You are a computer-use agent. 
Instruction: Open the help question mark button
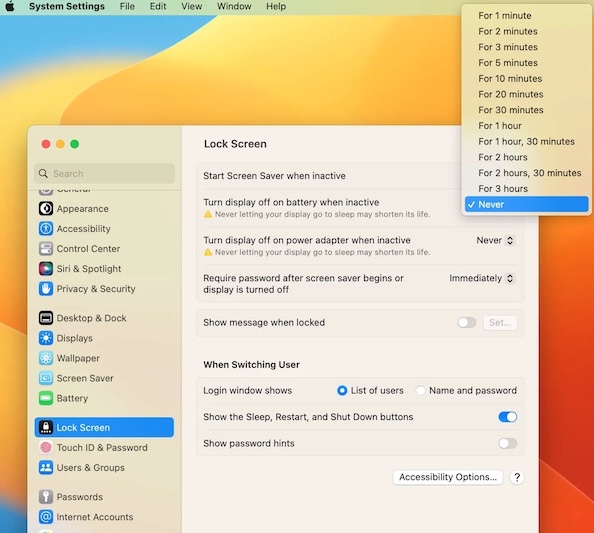pos(517,477)
